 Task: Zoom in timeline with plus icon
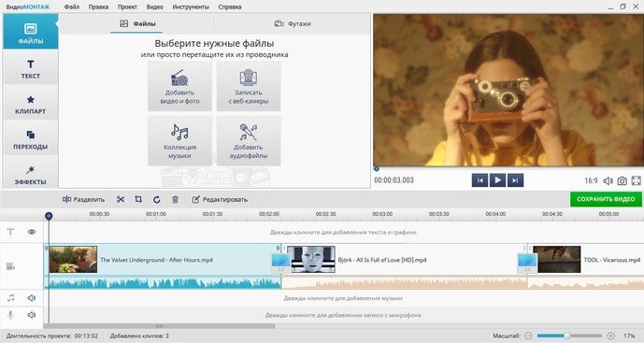click(610, 336)
